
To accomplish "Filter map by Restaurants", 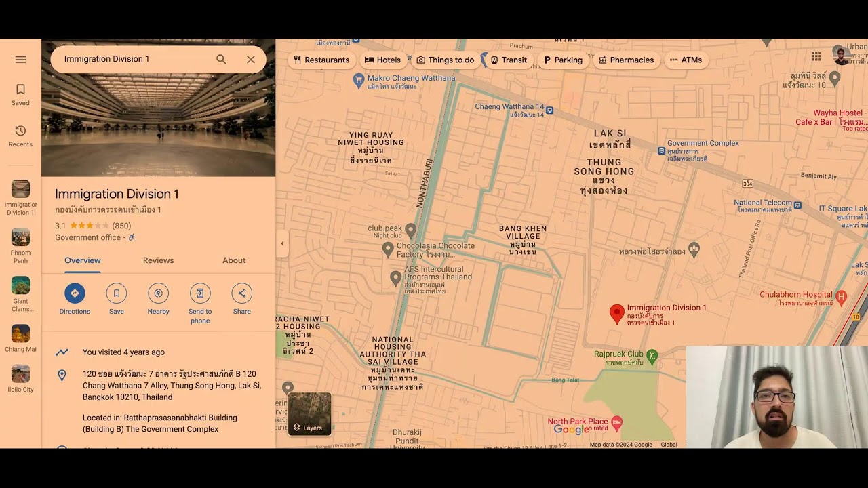I will (x=321, y=60).
